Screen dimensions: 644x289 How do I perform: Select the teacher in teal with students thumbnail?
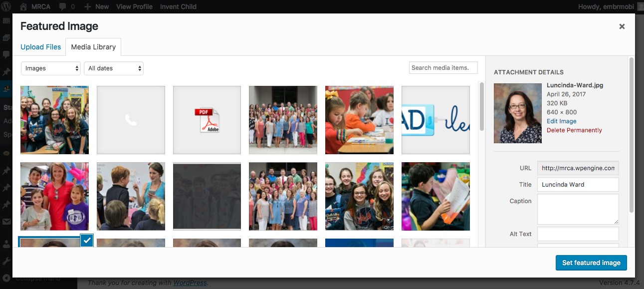pos(131,196)
